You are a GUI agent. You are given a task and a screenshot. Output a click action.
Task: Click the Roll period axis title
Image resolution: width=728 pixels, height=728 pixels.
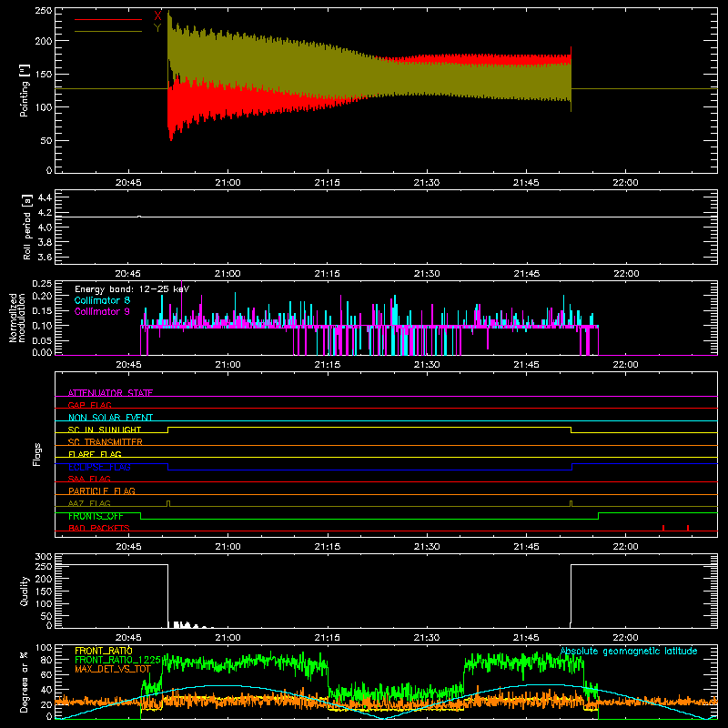coord(27,227)
